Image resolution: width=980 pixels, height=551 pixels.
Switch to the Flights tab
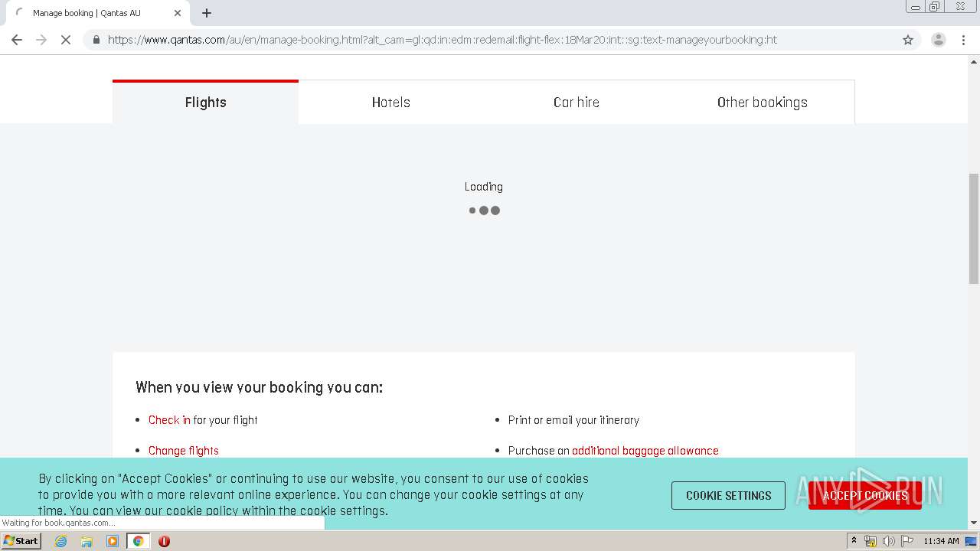(205, 102)
